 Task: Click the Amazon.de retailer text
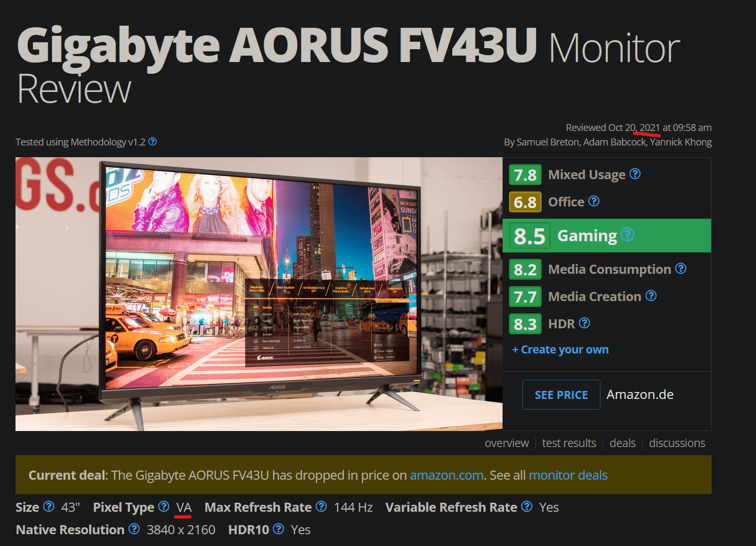tap(640, 395)
